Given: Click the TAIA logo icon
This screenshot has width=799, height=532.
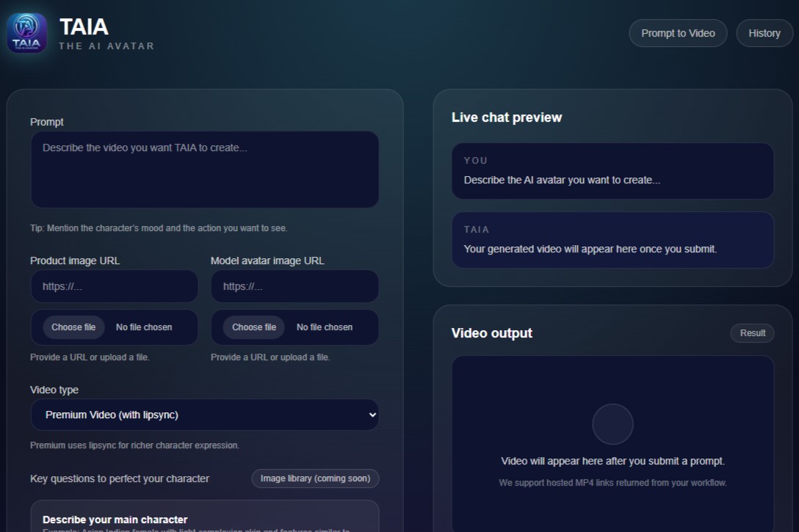Looking at the screenshot, I should 27,34.
